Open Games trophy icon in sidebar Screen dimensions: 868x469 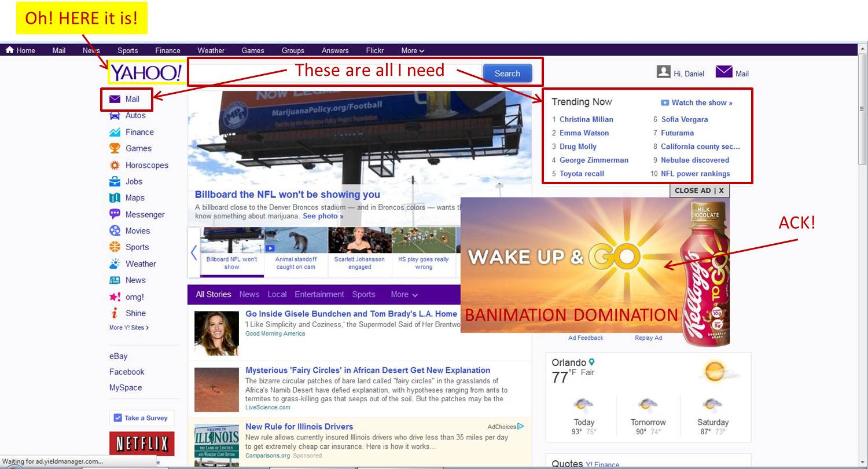115,148
